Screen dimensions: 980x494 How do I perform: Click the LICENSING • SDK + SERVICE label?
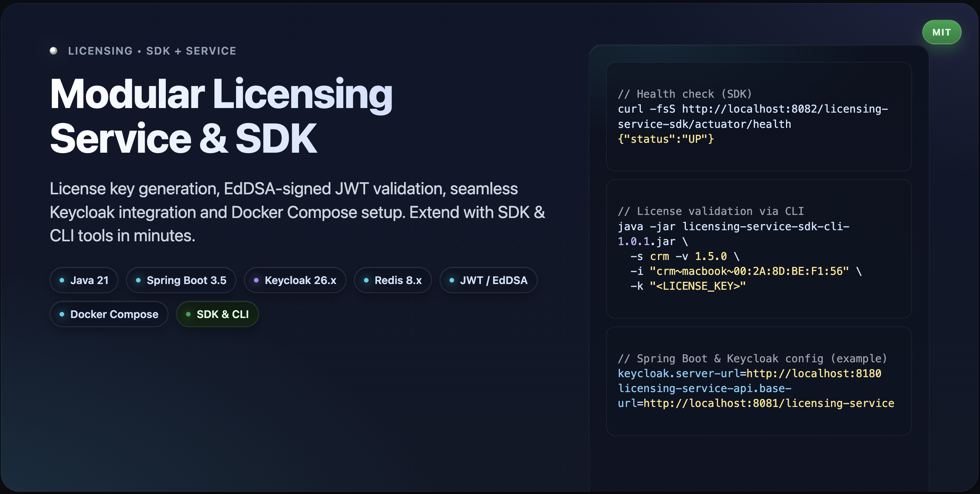[x=152, y=51]
